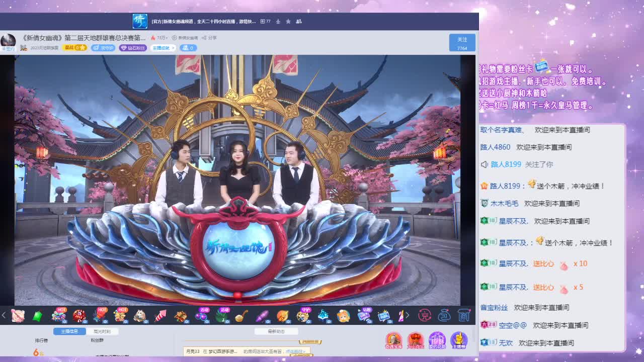644x362 pixels.
Task: Click the star favorite icon in the title bar
Action: pos(288,22)
